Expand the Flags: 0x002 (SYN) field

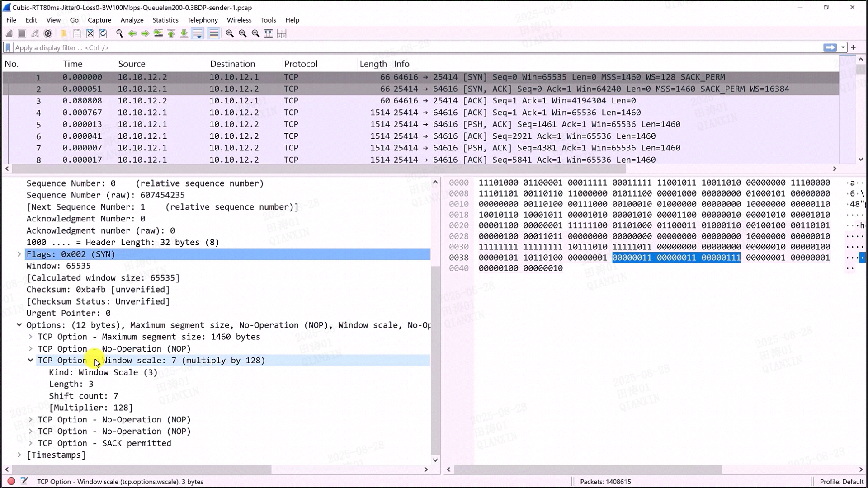tap(19, 254)
